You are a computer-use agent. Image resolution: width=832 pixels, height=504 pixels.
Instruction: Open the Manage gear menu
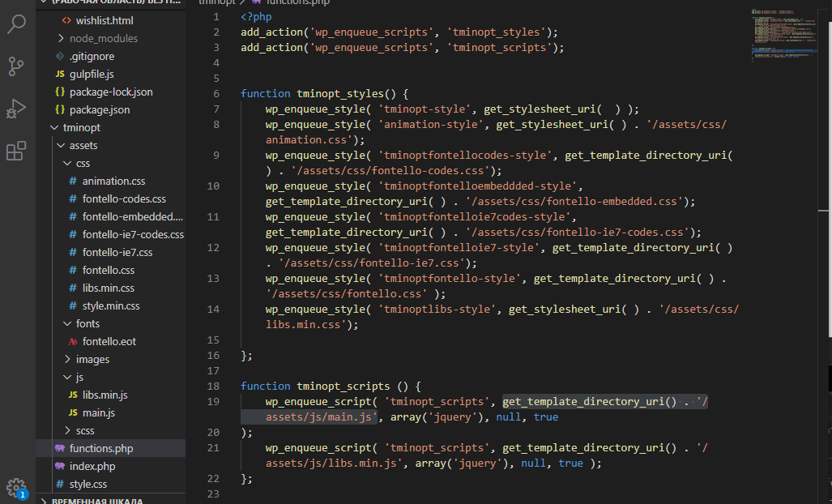tap(16, 488)
